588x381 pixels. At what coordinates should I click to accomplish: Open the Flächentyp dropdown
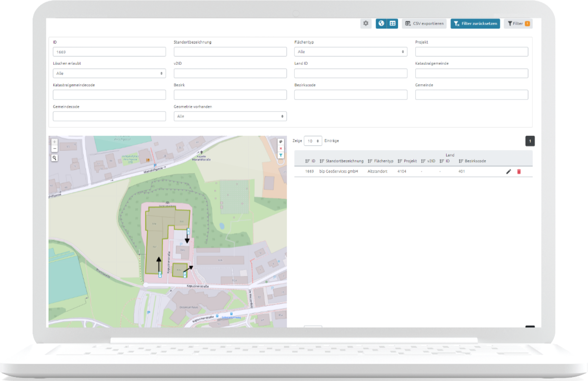pyautogui.click(x=350, y=52)
